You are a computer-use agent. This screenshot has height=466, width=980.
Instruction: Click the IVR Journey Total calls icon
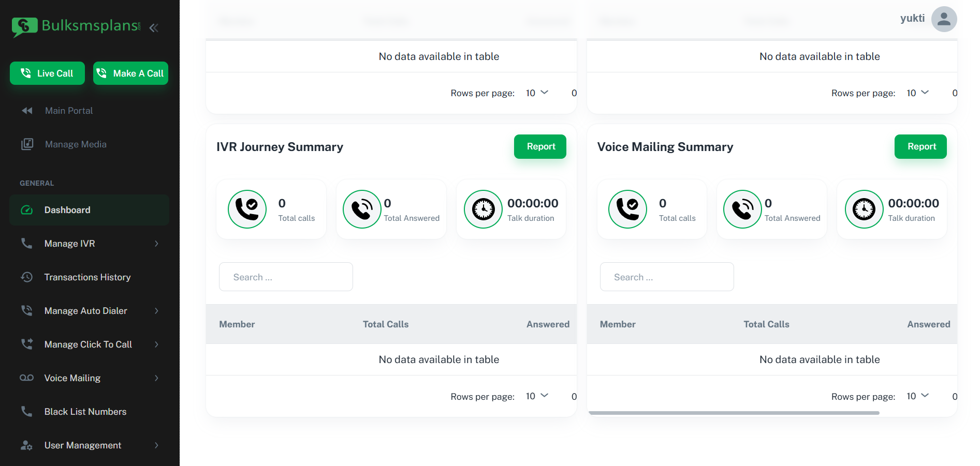click(x=247, y=209)
